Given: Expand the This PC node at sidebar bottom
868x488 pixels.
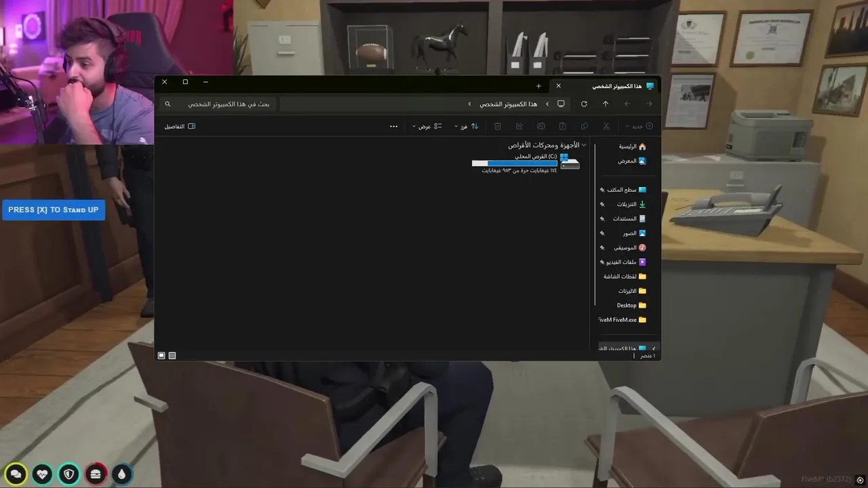Looking at the screenshot, I should [x=654, y=348].
